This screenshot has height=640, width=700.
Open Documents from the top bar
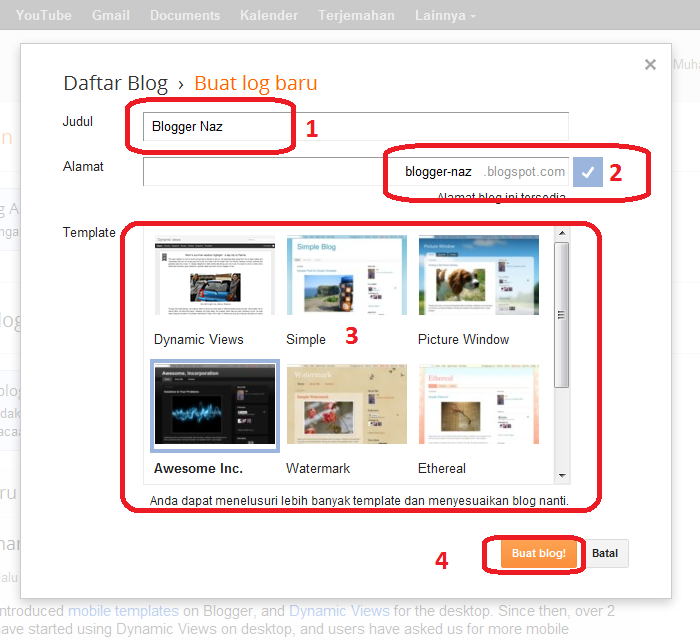click(x=185, y=15)
